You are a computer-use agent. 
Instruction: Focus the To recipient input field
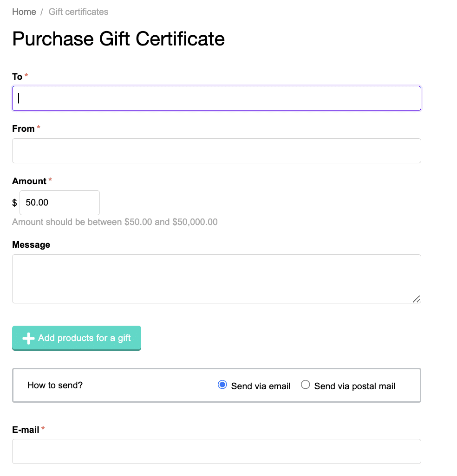point(216,98)
